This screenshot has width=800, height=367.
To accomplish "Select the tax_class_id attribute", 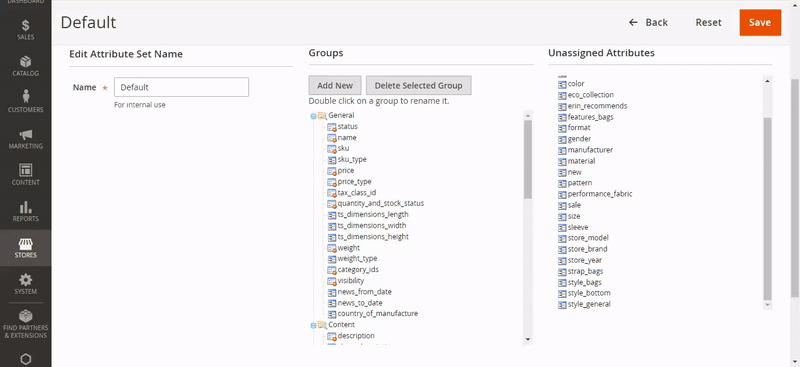I will coord(357,193).
